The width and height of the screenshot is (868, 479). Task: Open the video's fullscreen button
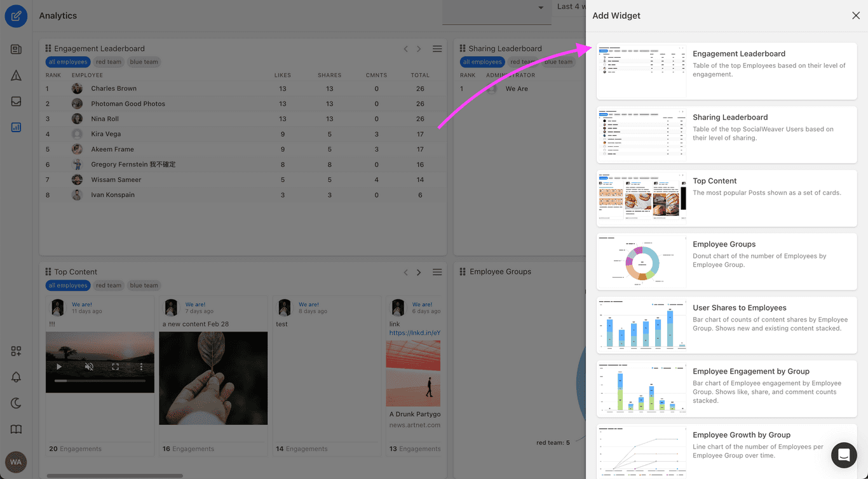(116, 367)
